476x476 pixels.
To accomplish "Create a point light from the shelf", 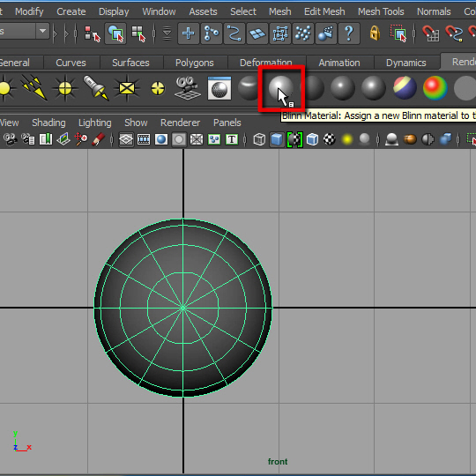I will point(65,88).
